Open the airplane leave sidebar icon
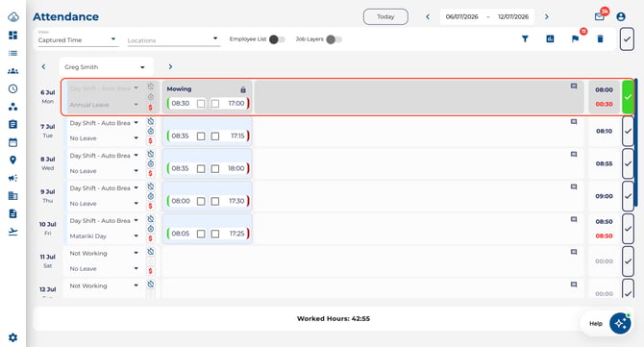644x347 pixels. (x=12, y=232)
